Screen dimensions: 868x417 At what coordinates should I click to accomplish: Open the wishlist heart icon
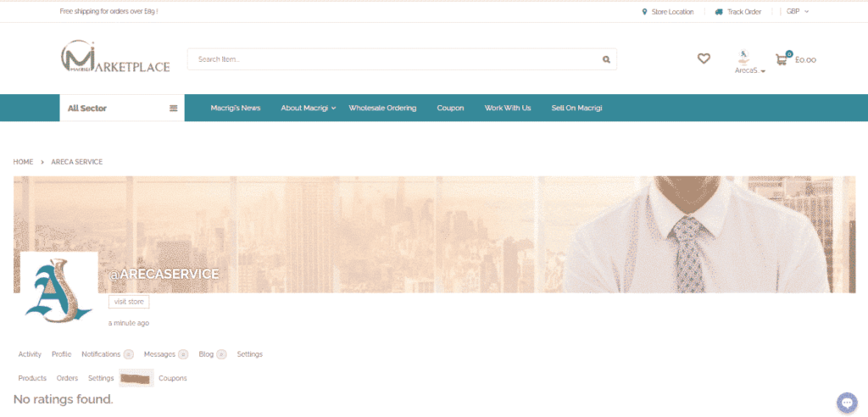tap(704, 58)
